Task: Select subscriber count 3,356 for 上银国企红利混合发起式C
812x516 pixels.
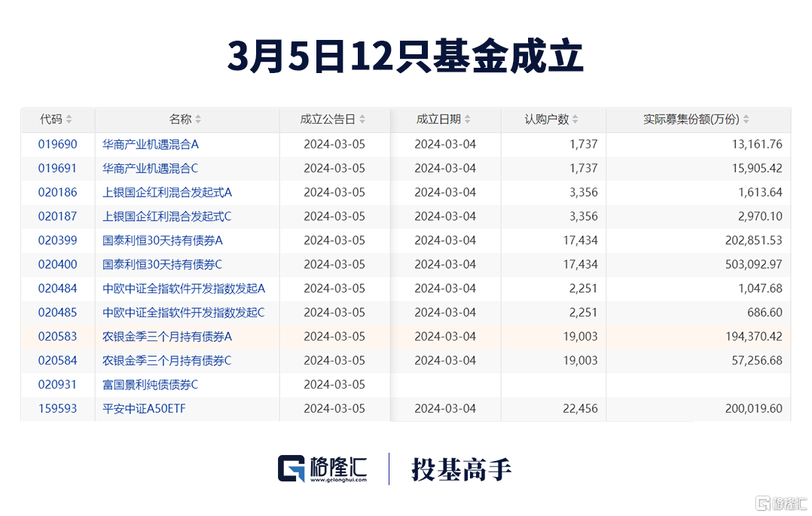Action: click(584, 216)
